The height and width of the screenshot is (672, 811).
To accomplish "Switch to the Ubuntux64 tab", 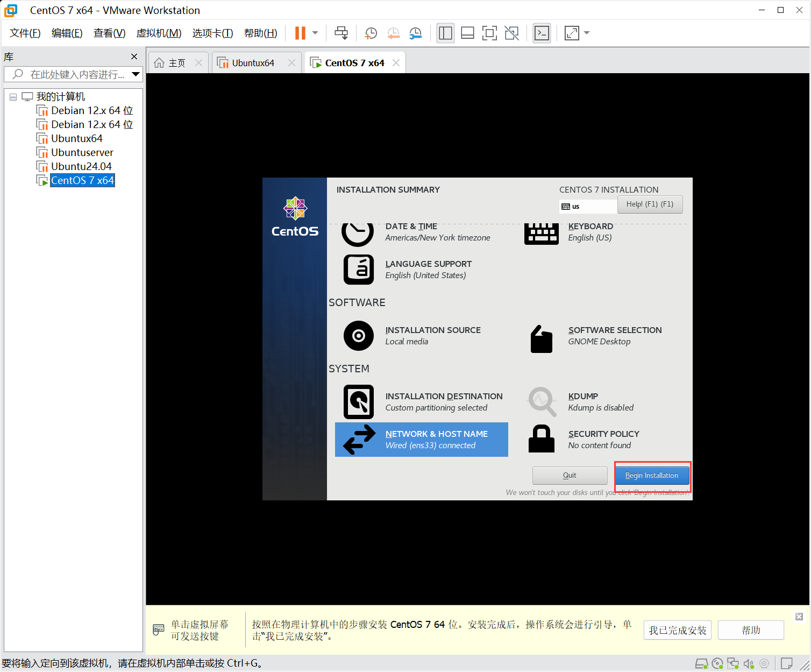I will point(253,63).
